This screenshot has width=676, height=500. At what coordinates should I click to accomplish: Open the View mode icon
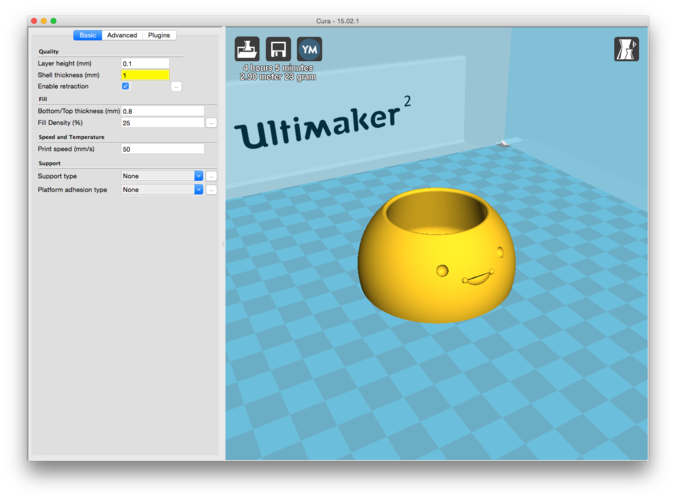click(626, 49)
